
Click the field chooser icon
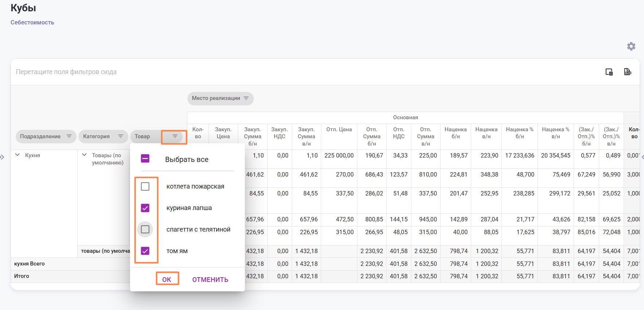[x=609, y=72]
